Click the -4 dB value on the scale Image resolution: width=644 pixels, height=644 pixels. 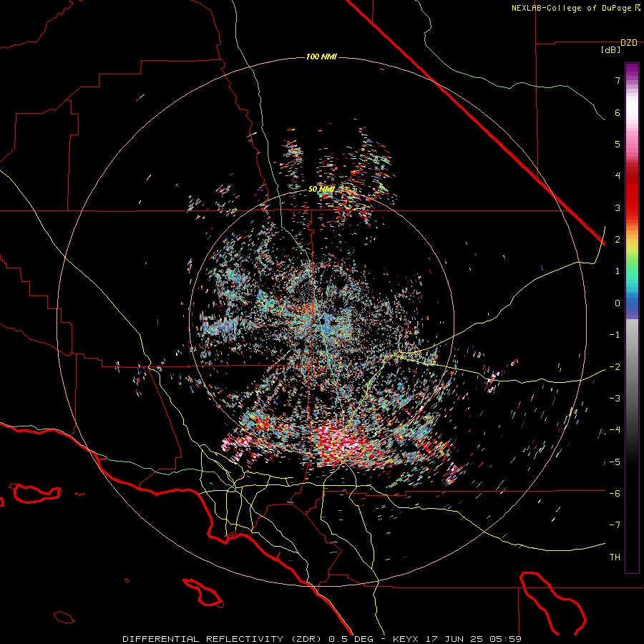[615, 429]
